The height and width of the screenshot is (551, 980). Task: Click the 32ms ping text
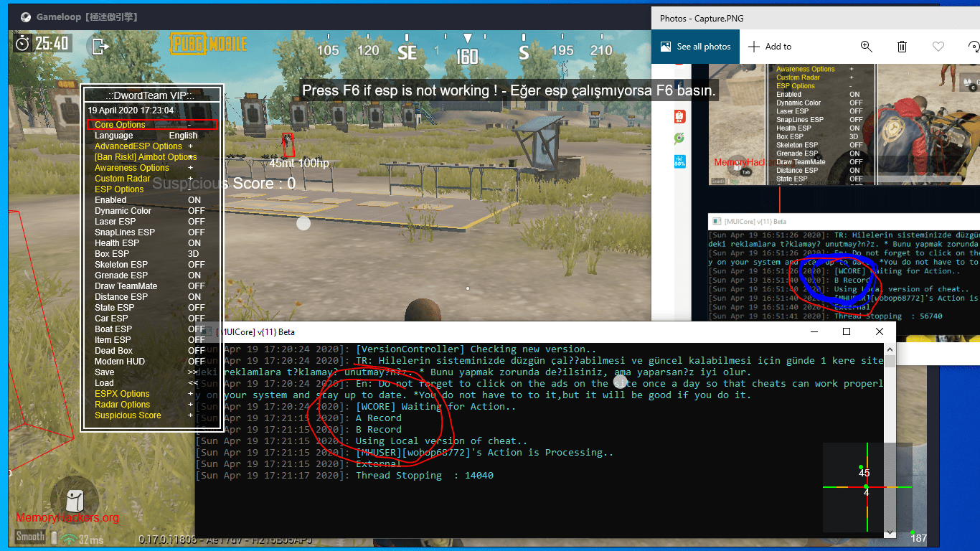[x=92, y=540]
